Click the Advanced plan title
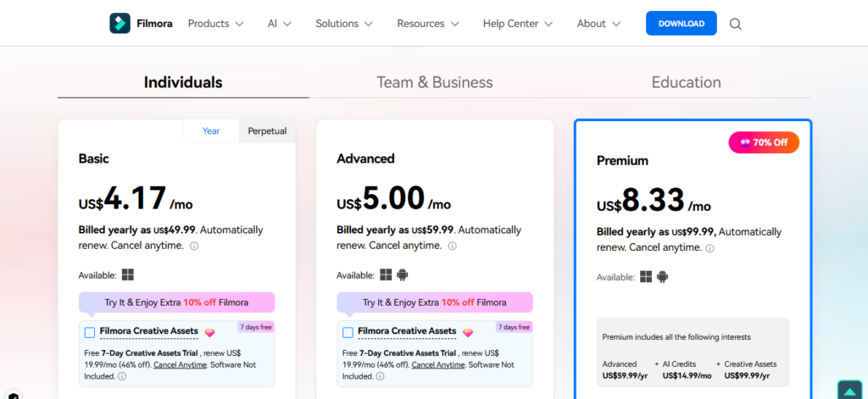Viewport: 868px width, 399px height. click(x=365, y=158)
